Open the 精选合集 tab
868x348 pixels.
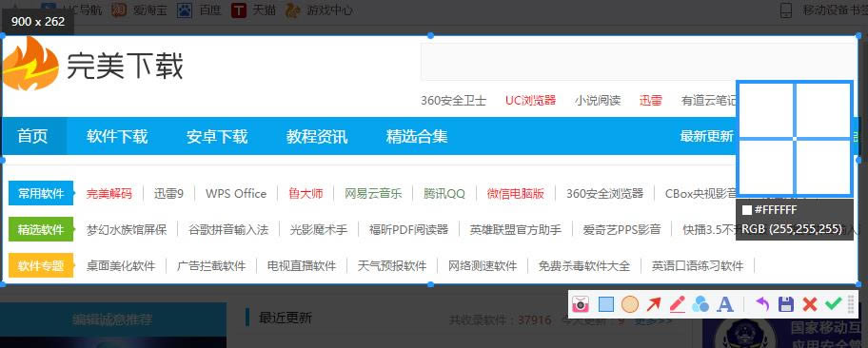[417, 136]
